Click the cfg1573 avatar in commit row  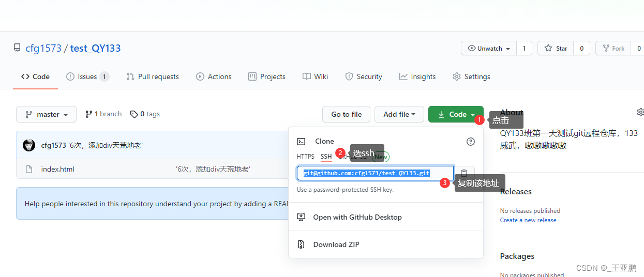click(29, 145)
